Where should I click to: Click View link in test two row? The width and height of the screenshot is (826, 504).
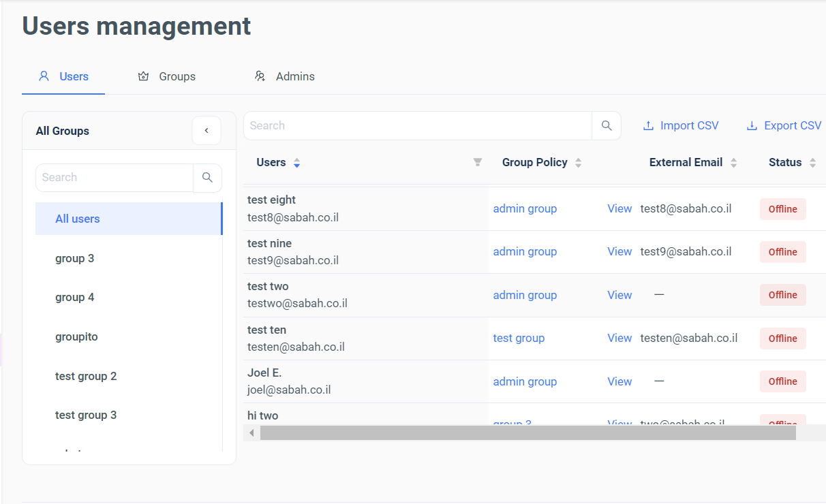pos(619,295)
